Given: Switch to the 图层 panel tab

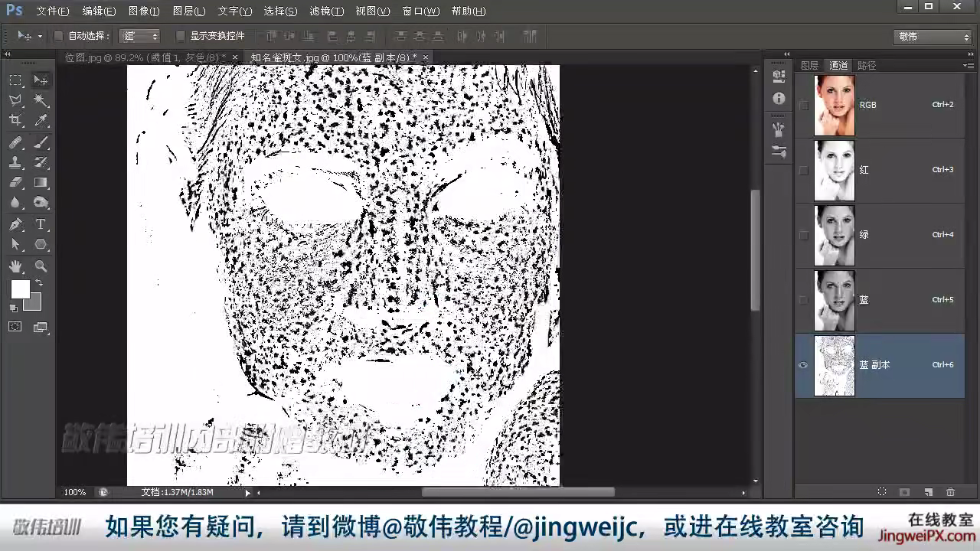Looking at the screenshot, I should click(x=810, y=66).
